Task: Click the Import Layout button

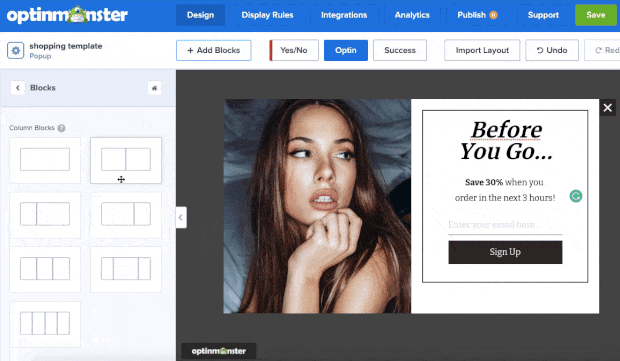Action: 482,50
